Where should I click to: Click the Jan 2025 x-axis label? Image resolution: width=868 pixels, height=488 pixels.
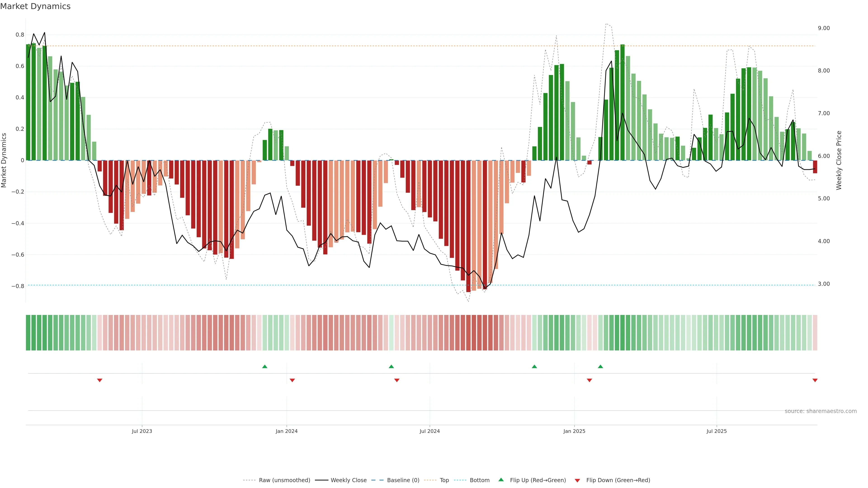574,432
